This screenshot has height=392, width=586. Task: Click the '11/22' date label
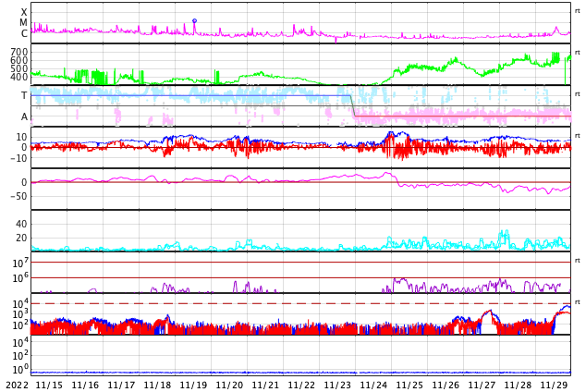(301, 386)
